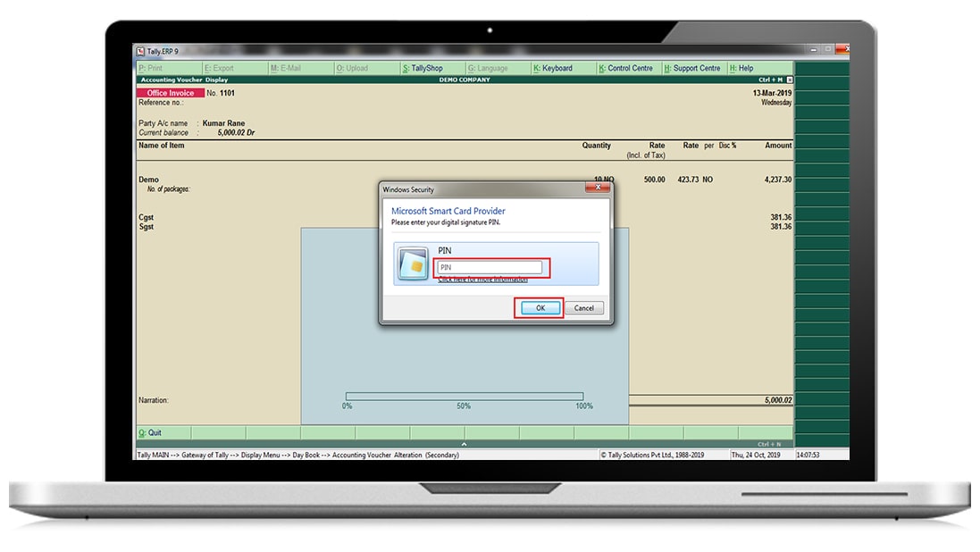Confirm PIN with the OK button
This screenshot has width=980, height=552.
[x=540, y=308]
